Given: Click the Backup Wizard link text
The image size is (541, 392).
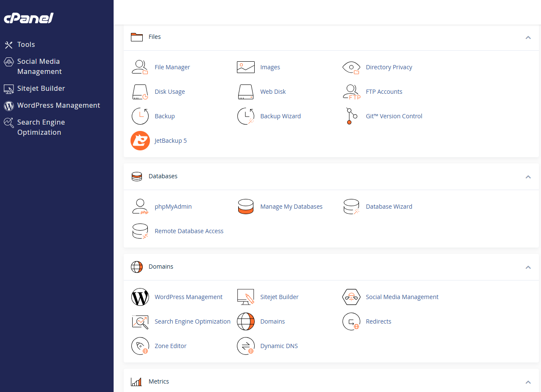Looking at the screenshot, I should 280,116.
